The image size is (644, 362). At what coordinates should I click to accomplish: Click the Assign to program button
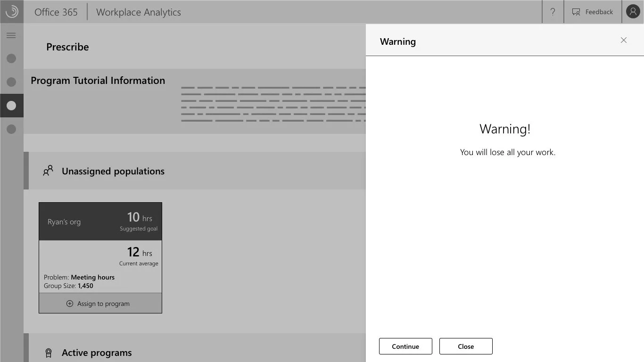[x=100, y=304]
